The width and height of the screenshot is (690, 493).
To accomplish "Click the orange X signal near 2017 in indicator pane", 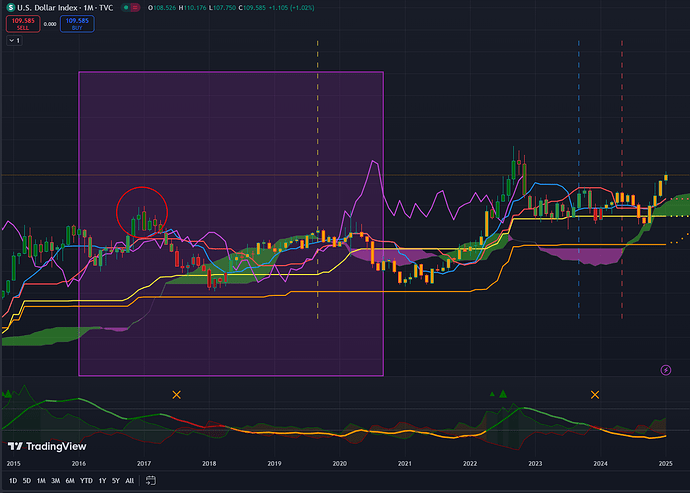I will tap(176, 395).
